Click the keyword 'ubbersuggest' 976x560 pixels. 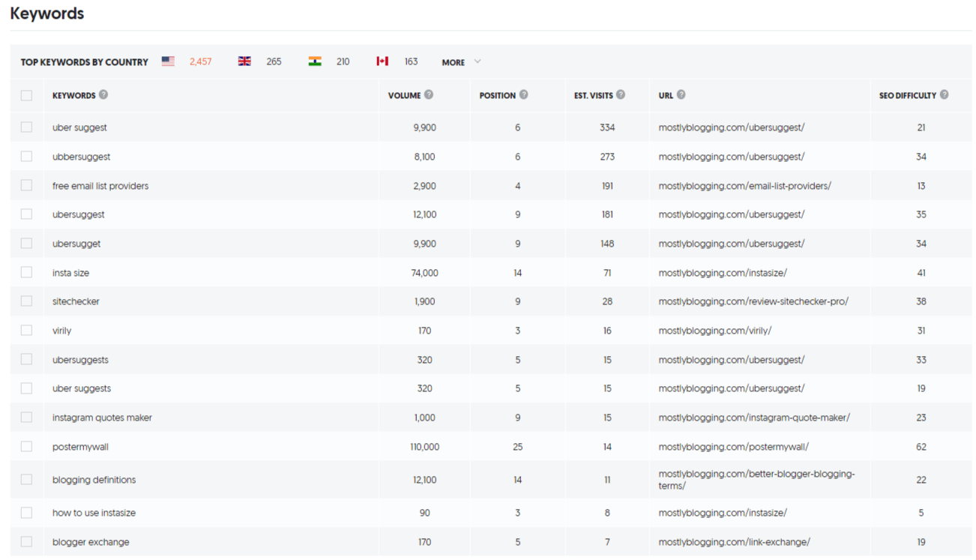82,157
